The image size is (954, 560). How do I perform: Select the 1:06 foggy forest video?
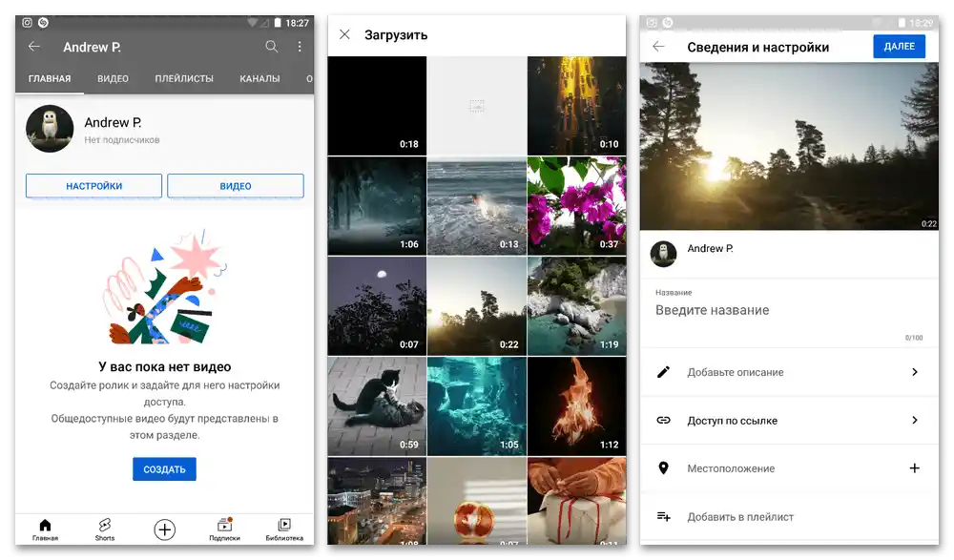(377, 206)
